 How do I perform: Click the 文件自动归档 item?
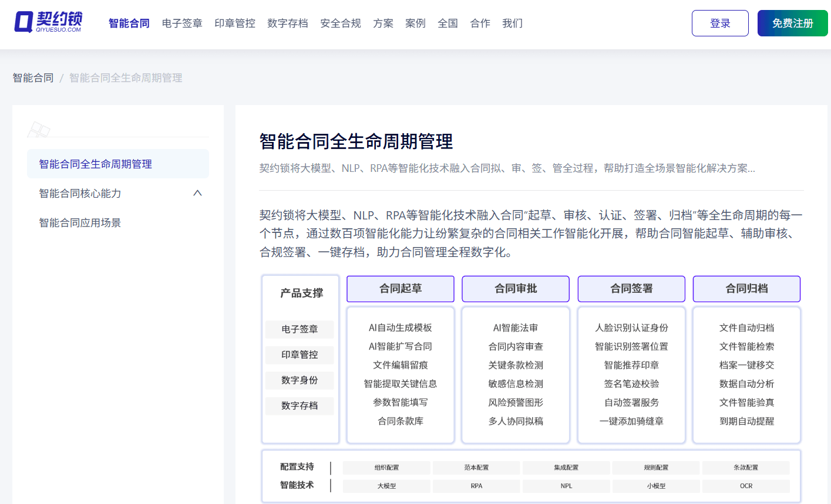point(746,328)
